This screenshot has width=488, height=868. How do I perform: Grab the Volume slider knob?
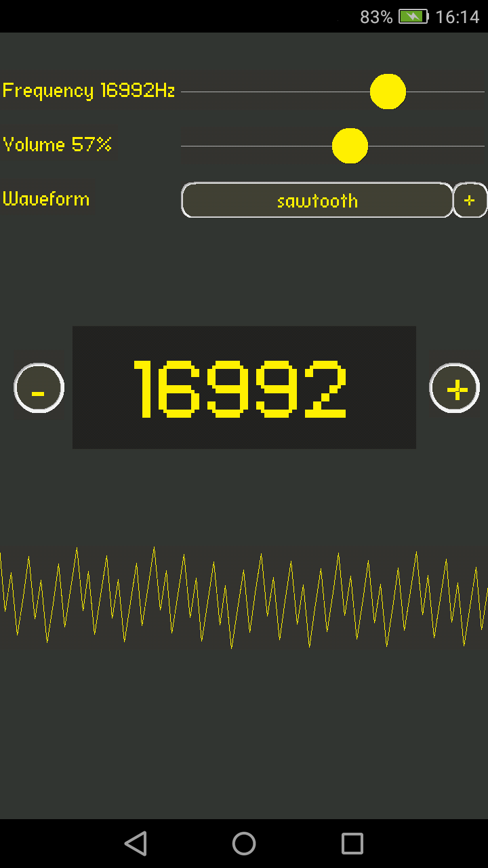[350, 146]
